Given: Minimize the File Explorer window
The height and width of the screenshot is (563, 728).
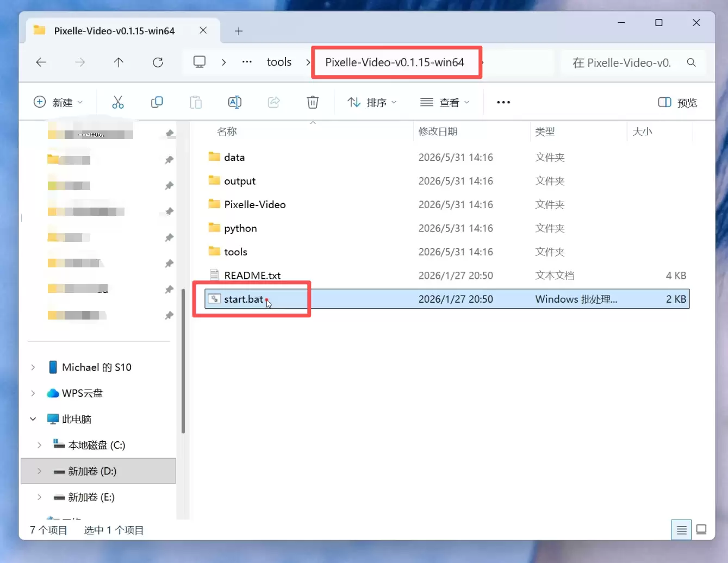Looking at the screenshot, I should (x=621, y=23).
